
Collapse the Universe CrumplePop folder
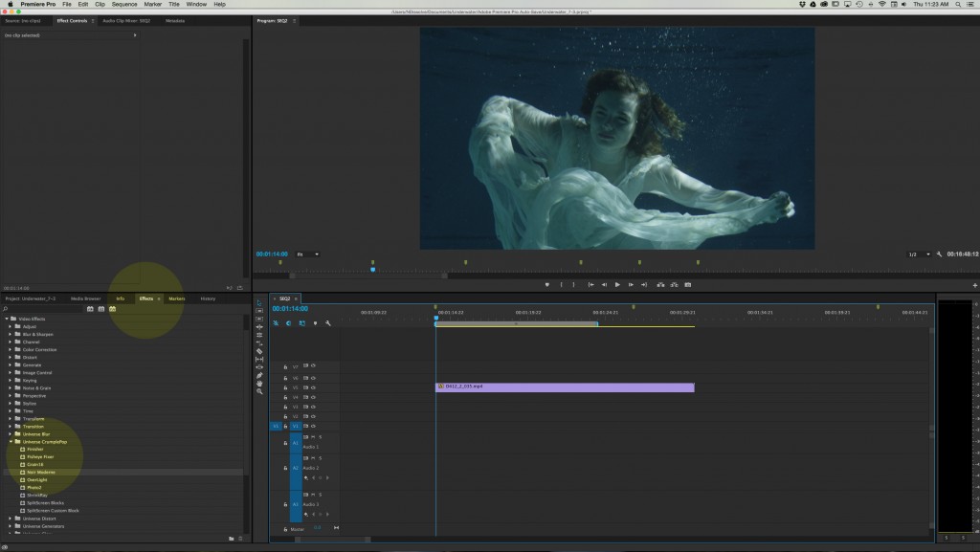11,442
